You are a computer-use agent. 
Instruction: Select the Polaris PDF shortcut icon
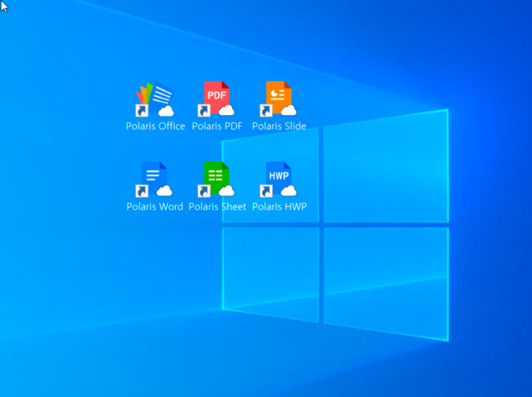(217, 98)
